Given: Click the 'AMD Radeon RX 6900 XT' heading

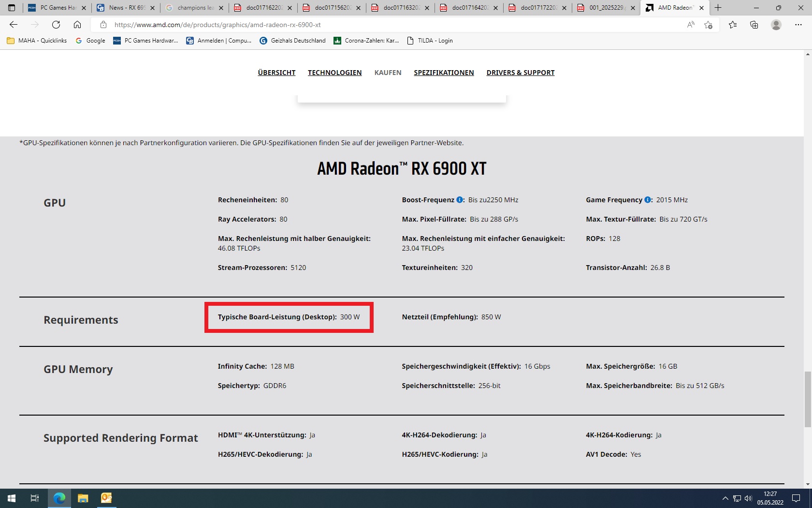Looking at the screenshot, I should [x=402, y=168].
